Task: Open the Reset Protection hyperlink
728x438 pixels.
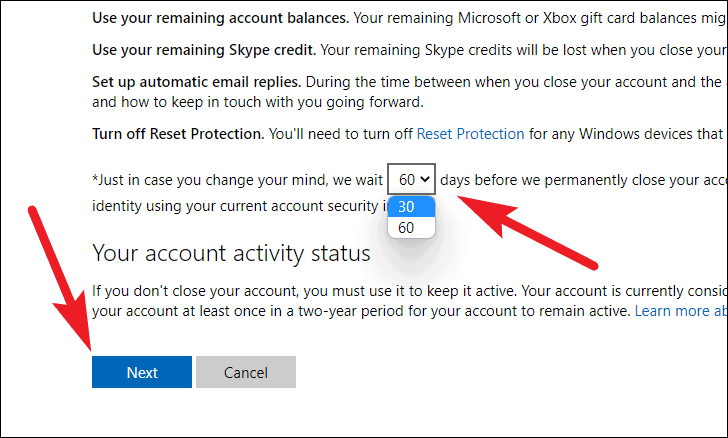Action: (x=470, y=133)
